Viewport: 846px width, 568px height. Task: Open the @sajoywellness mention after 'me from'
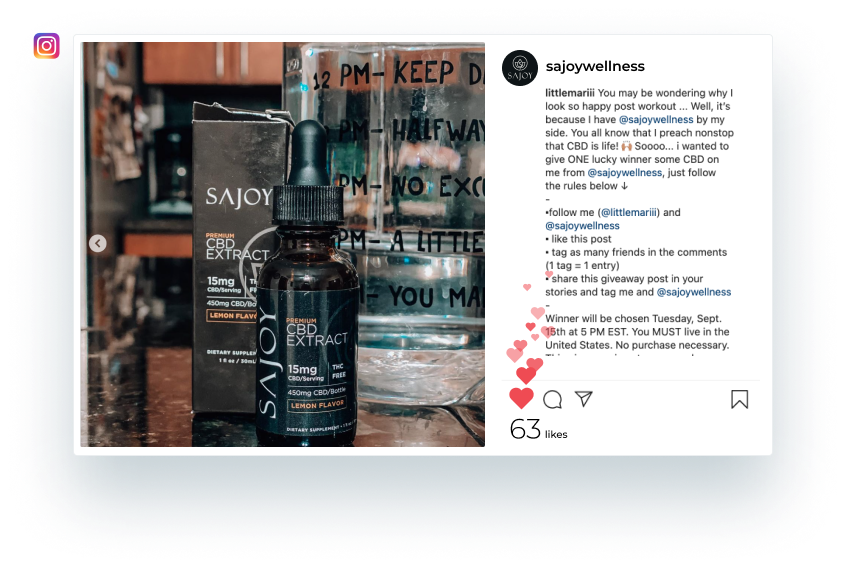[625, 173]
